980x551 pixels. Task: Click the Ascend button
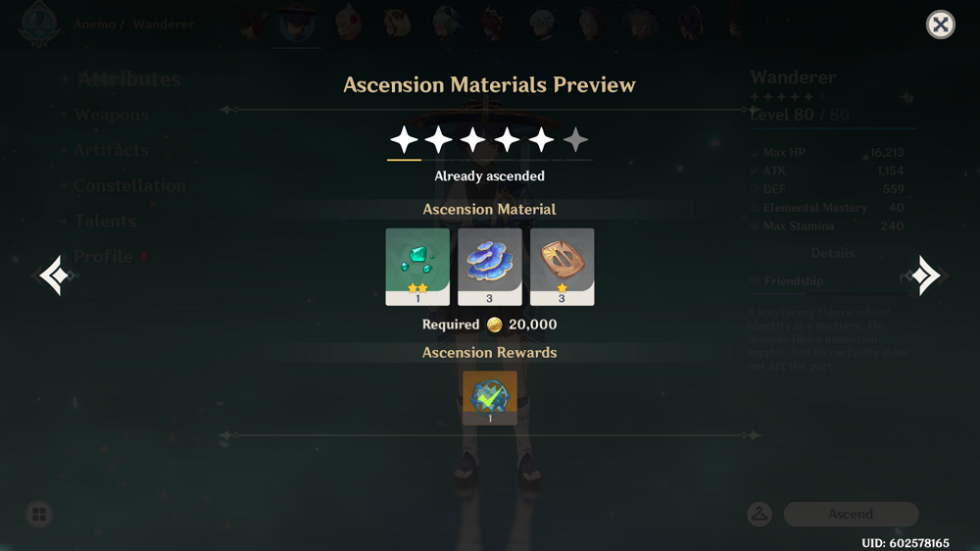coord(851,514)
